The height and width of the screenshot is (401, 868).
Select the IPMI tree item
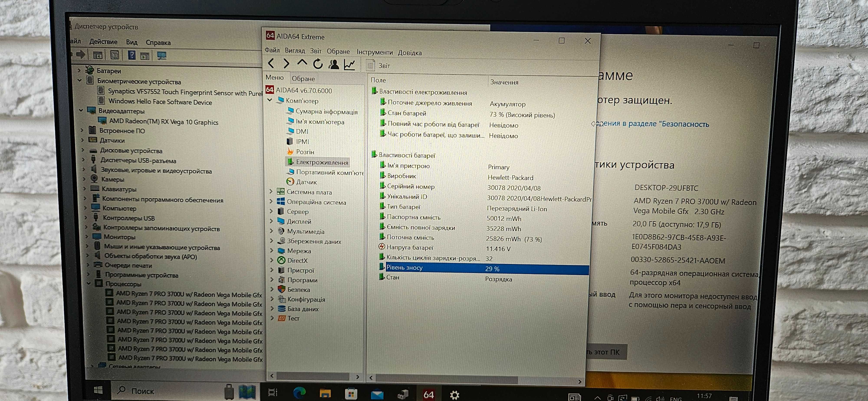[x=298, y=141]
